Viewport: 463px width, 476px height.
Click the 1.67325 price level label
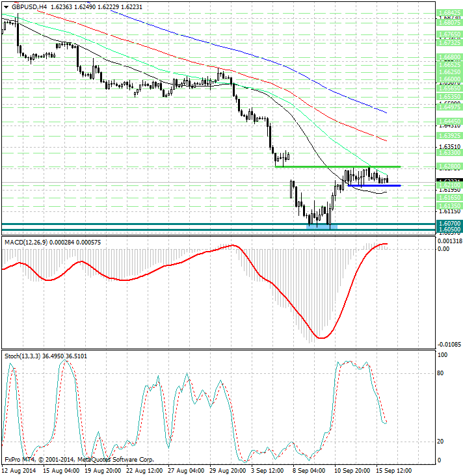click(449, 42)
